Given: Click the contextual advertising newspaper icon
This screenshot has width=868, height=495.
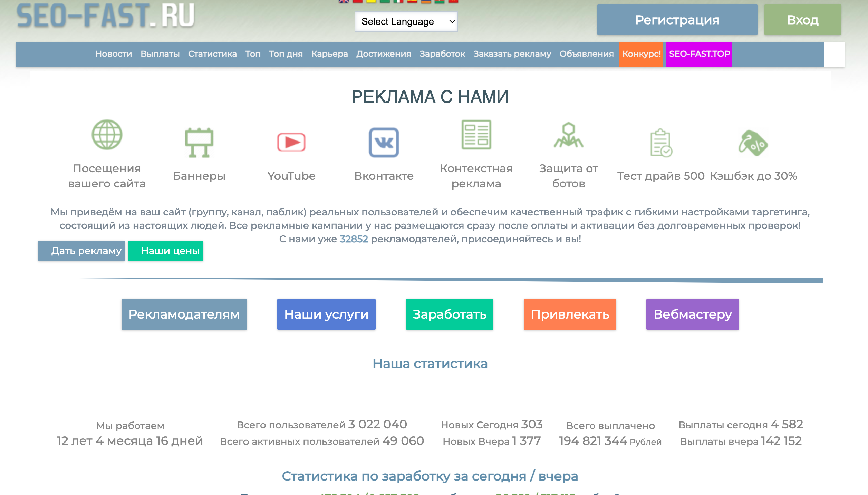Looking at the screenshot, I should click(x=476, y=135).
